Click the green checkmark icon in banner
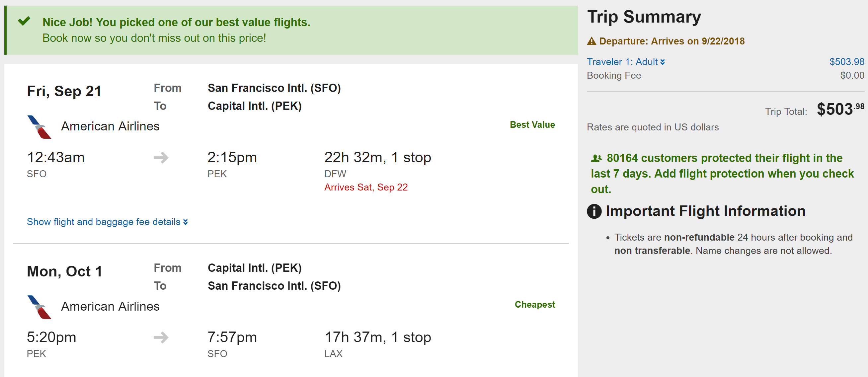This screenshot has width=868, height=377. 24,21
